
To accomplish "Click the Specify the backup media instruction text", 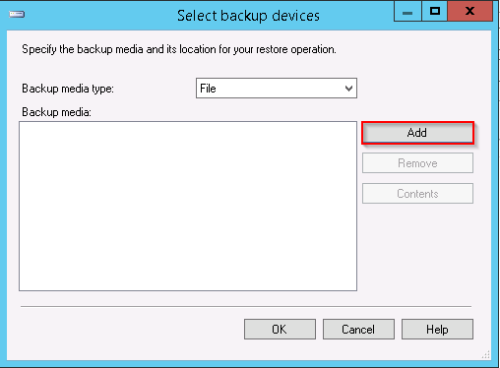I will [x=179, y=49].
